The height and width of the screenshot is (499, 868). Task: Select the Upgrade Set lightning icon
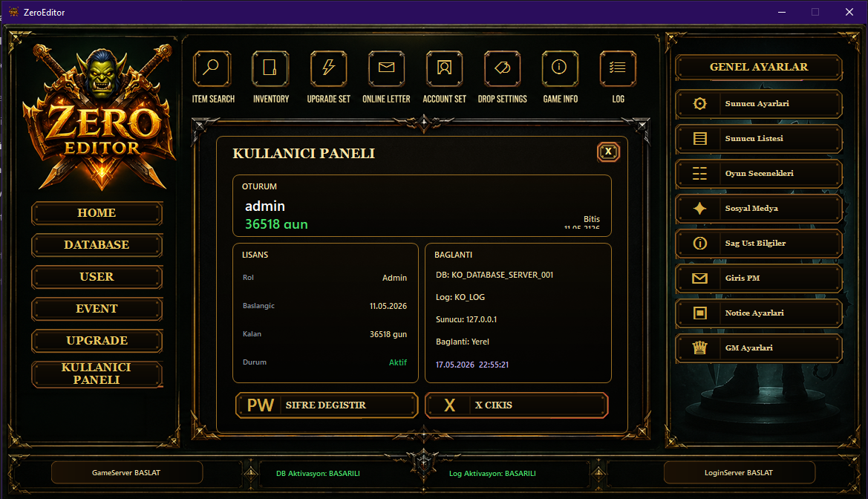328,68
